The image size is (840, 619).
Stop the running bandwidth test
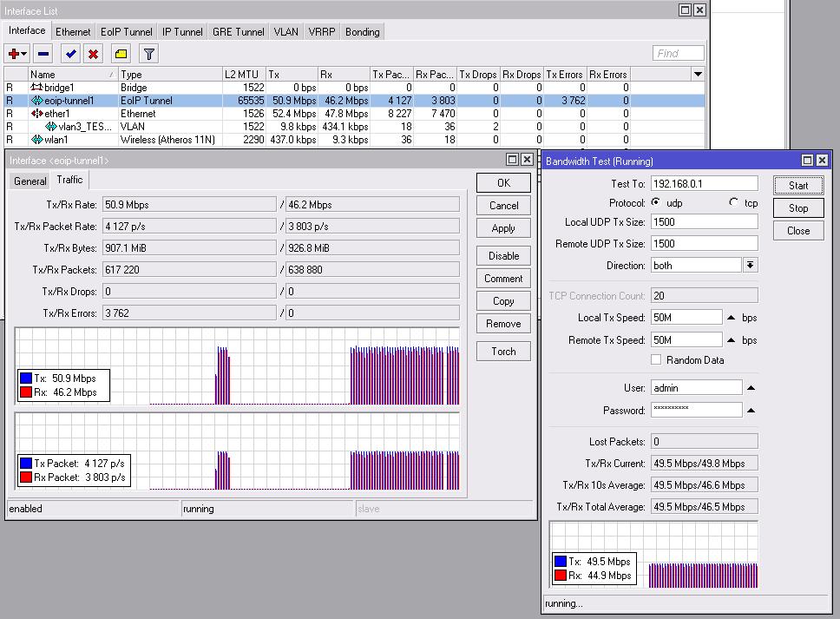click(798, 208)
